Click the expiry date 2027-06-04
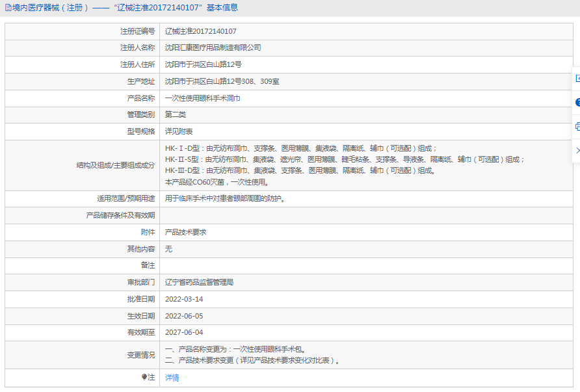Image resolution: width=580 pixels, height=392 pixels. (184, 333)
